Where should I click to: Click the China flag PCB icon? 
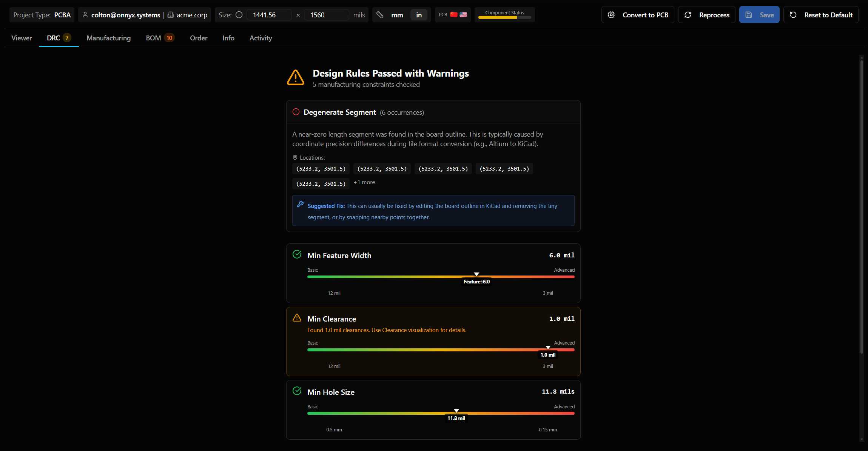point(454,15)
